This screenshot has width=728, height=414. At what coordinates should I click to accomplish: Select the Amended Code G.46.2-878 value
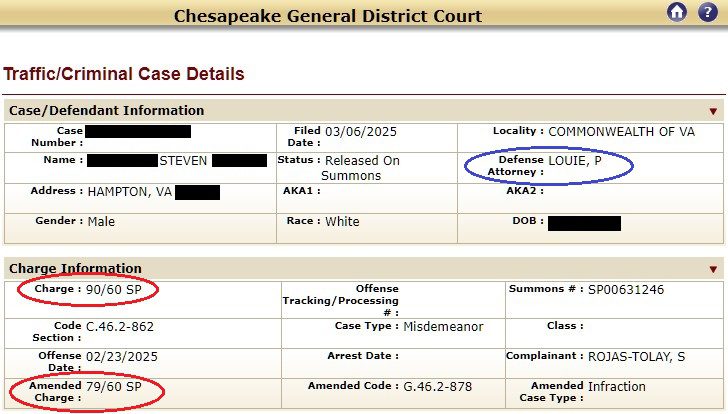(437, 387)
